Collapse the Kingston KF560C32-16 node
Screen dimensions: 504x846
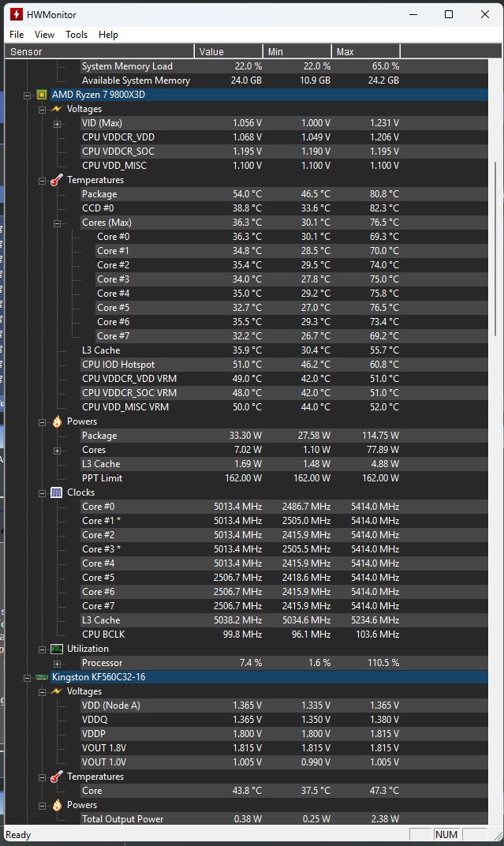tap(27, 678)
